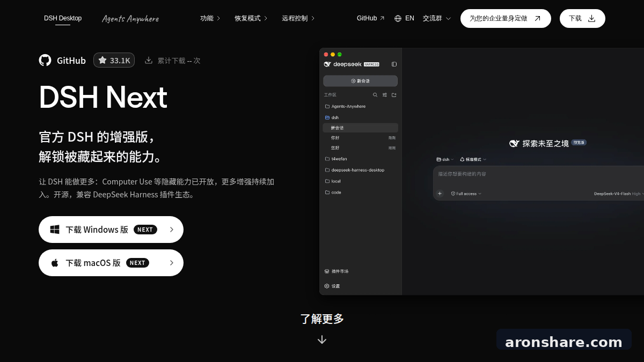This screenshot has width=644, height=362.
Task: Click the 新会话 button at sidebar top
Action: pos(360,81)
